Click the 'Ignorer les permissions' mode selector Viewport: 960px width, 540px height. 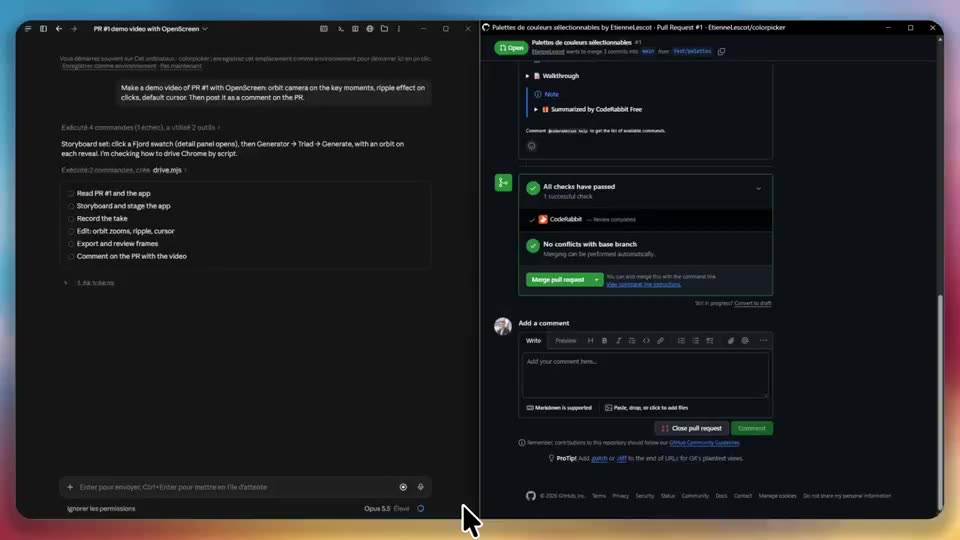coord(101,509)
